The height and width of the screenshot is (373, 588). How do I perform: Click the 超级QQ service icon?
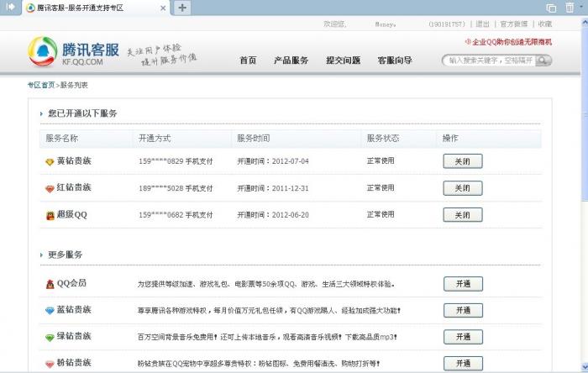click(x=50, y=216)
